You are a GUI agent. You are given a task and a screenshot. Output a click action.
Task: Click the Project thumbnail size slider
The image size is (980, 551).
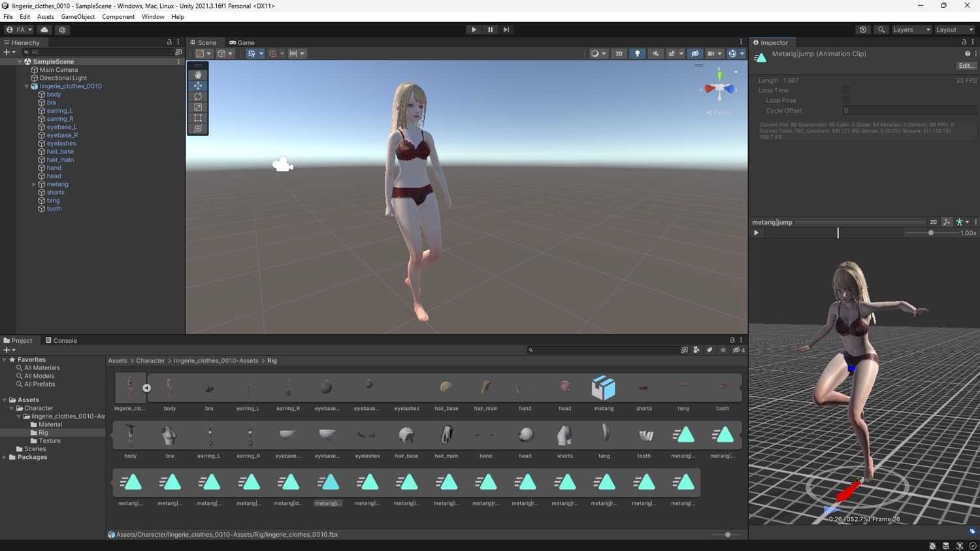point(727,535)
